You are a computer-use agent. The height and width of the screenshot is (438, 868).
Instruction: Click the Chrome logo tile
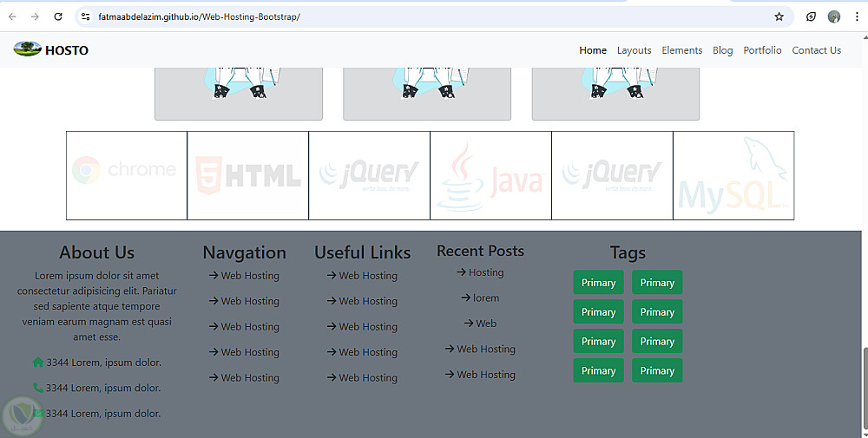click(127, 175)
